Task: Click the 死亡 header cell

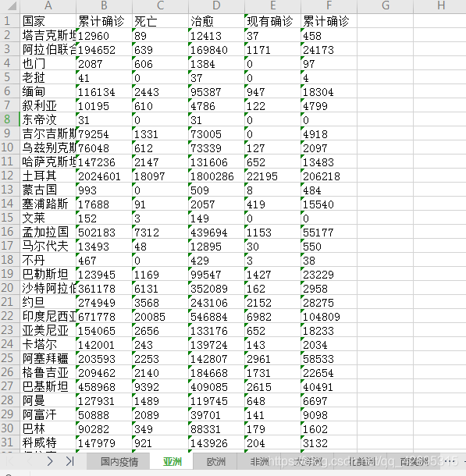Action: pyautogui.click(x=160, y=21)
